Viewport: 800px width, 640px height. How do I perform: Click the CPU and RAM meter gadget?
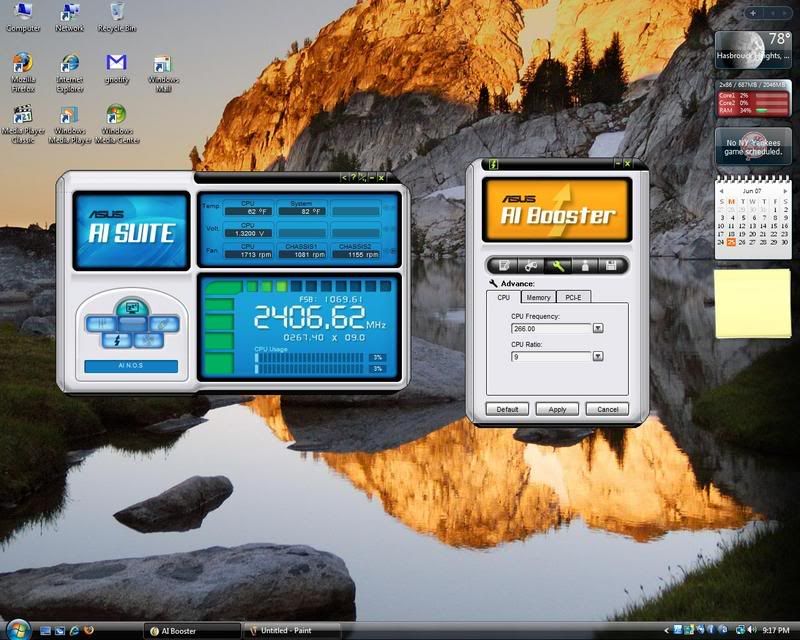click(753, 98)
